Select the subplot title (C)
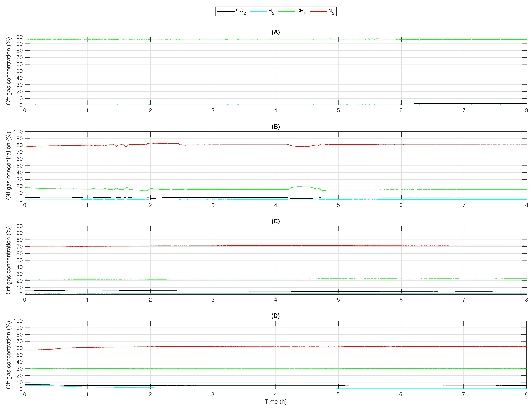This screenshot has height=408, width=532. tap(276, 222)
